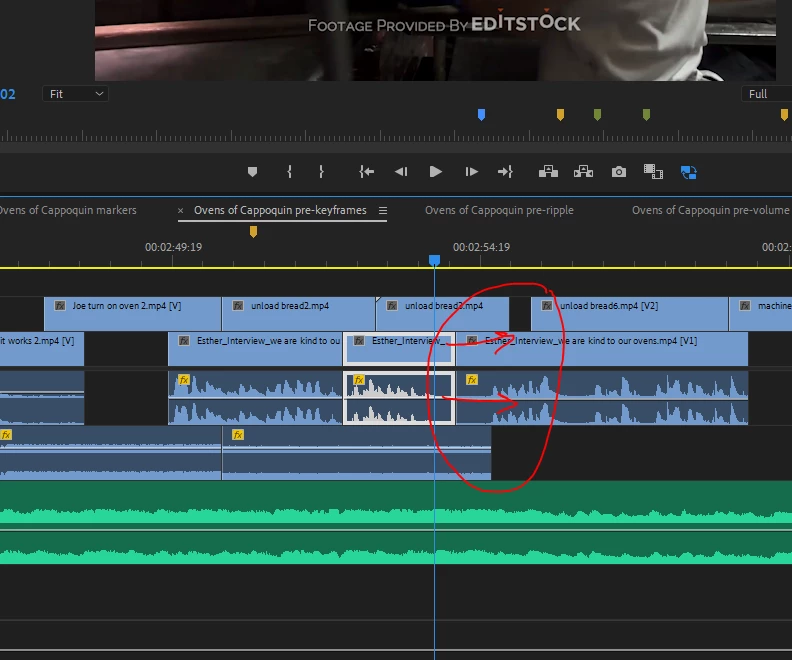
Task: Click yellow fx badge on first Esther audio clip
Action: coord(184,379)
